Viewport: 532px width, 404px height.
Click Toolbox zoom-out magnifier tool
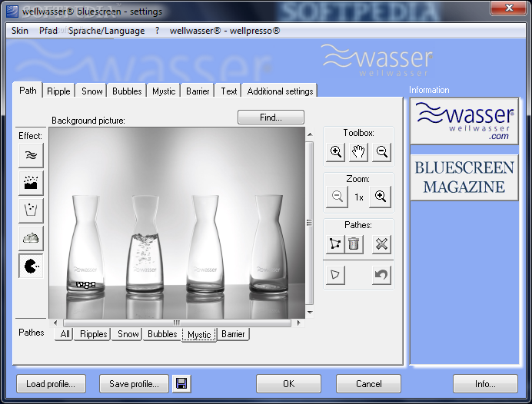coord(381,152)
